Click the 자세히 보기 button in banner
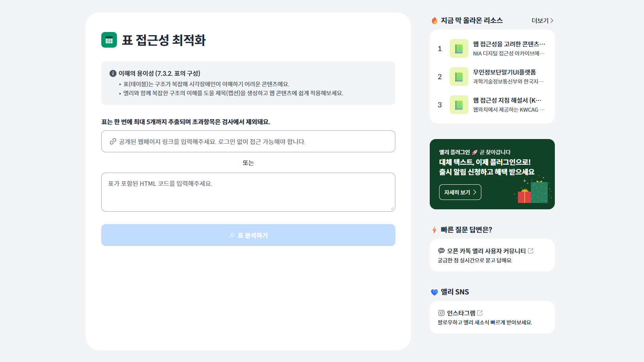This screenshot has width=644, height=362. [460, 192]
